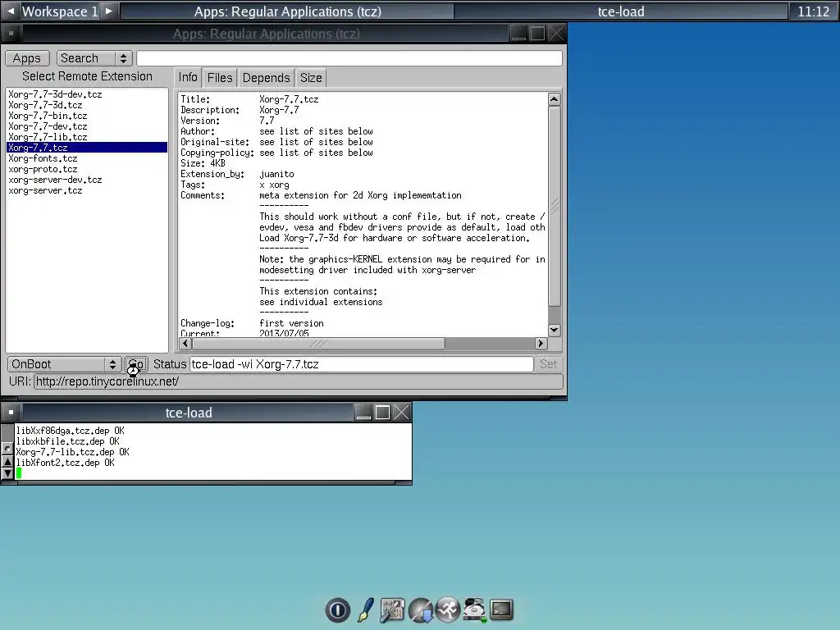The width and height of the screenshot is (840, 630).
Task: Click the clock showing 11:12
Action: click(x=813, y=11)
